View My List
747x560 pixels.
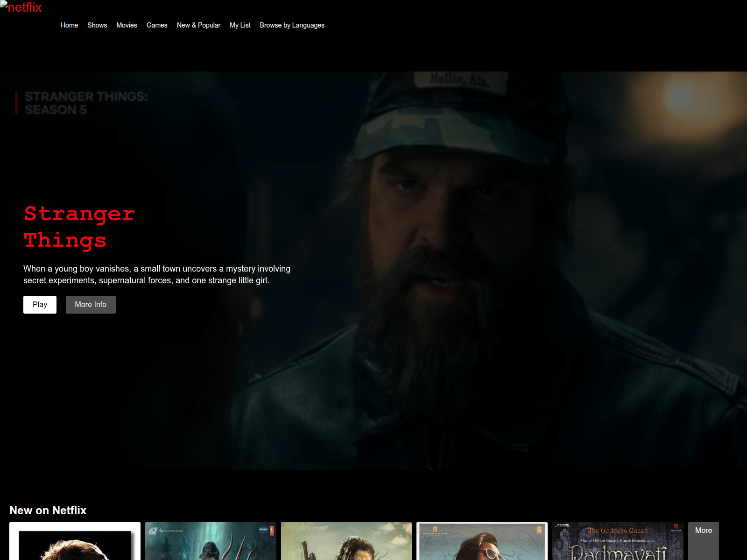[240, 25]
